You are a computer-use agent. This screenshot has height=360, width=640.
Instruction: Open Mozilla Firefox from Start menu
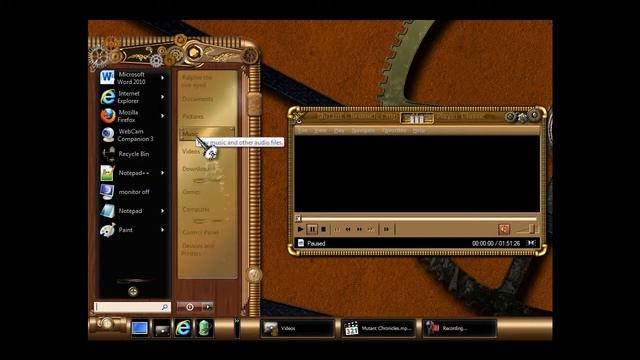click(133, 116)
